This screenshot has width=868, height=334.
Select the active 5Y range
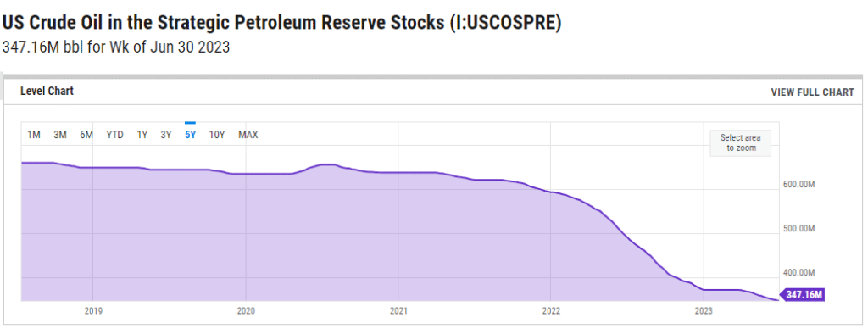click(191, 135)
